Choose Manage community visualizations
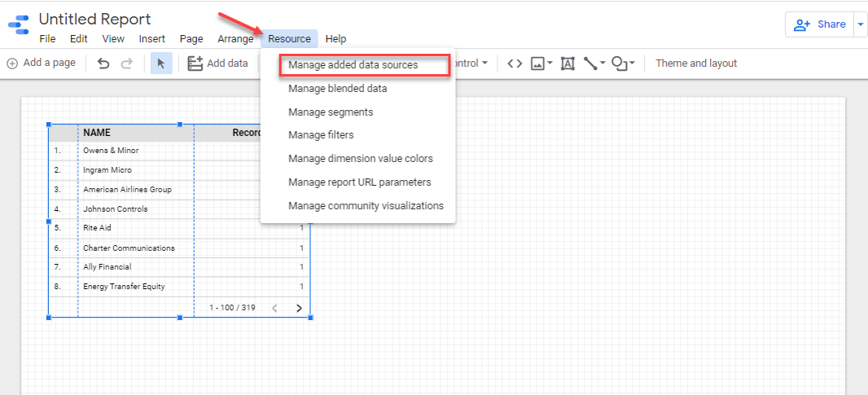The height and width of the screenshot is (395, 868). [357, 205]
